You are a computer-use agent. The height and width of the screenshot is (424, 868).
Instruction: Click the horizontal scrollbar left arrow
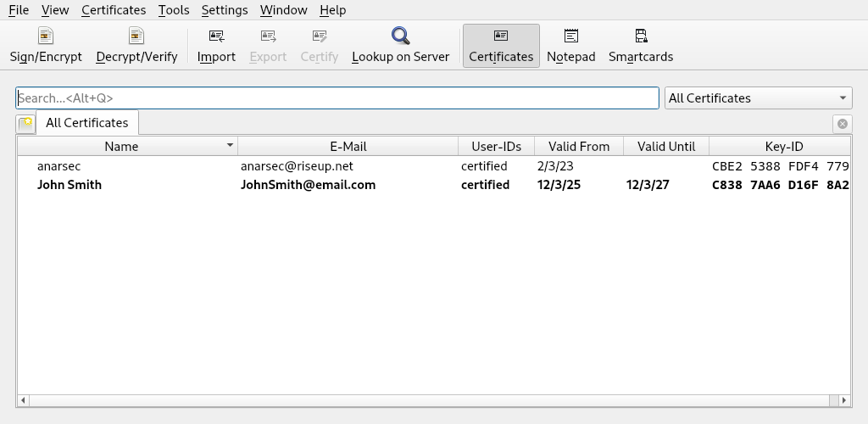tap(23, 400)
